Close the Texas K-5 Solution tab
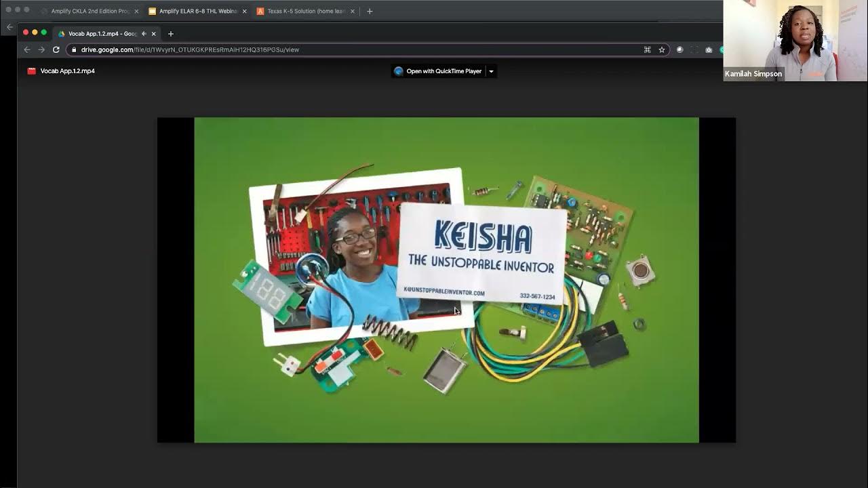Screen dimensions: 868x488 pyautogui.click(x=353, y=11)
